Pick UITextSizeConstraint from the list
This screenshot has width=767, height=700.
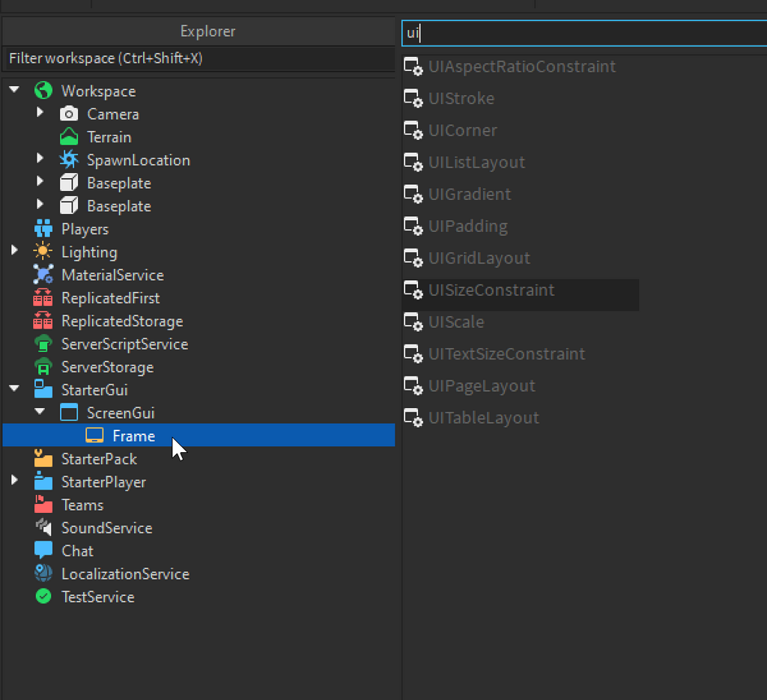tap(521, 354)
